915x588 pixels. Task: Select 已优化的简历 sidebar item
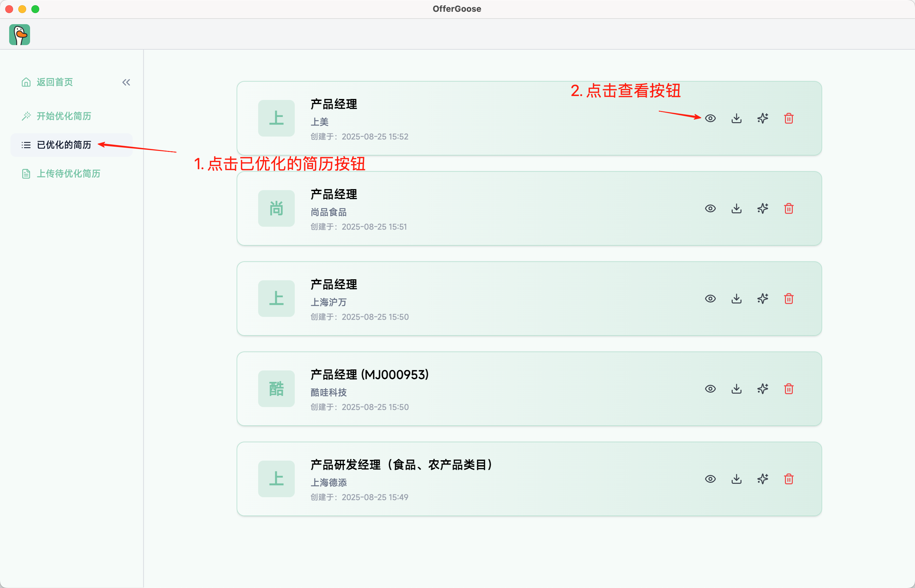(x=63, y=145)
